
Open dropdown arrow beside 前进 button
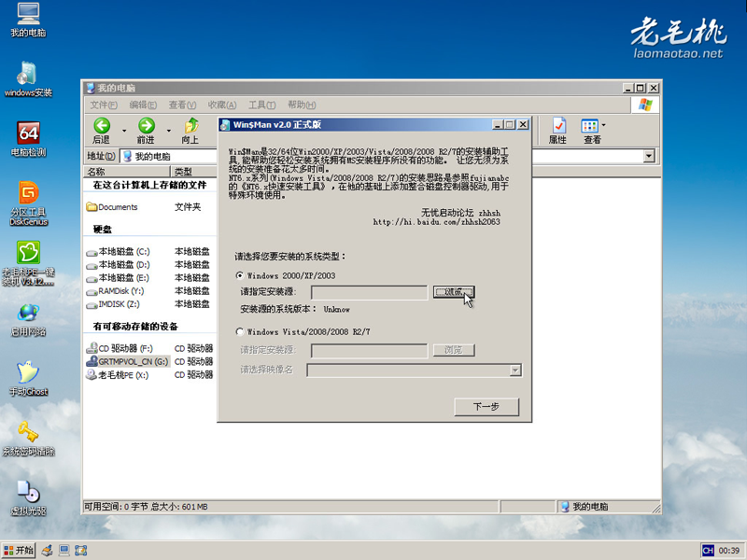pyautogui.click(x=169, y=131)
